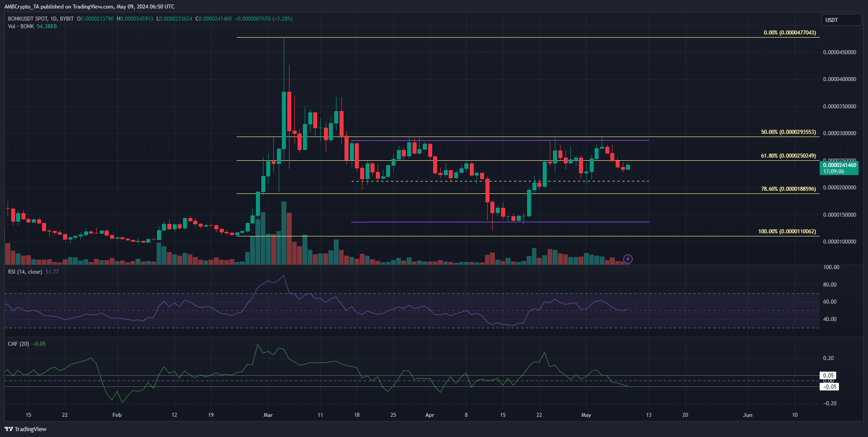Image resolution: width=868 pixels, height=437 pixels.
Task: Select the 100.00% (0.0000110062) Fibonacci label
Action: 787,231
